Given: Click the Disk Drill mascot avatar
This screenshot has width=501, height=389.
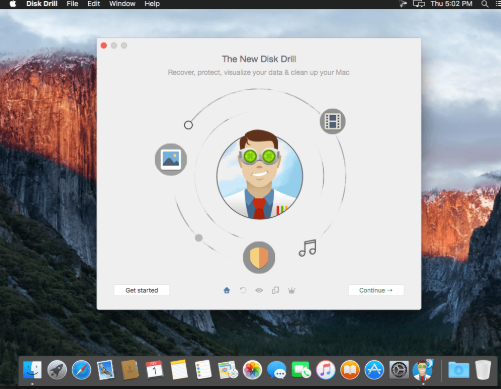Looking at the screenshot, I should (x=259, y=175).
